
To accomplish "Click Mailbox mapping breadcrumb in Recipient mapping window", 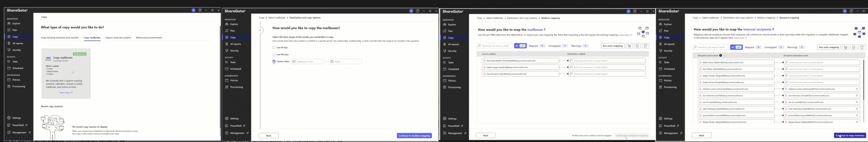I will click(x=766, y=18).
